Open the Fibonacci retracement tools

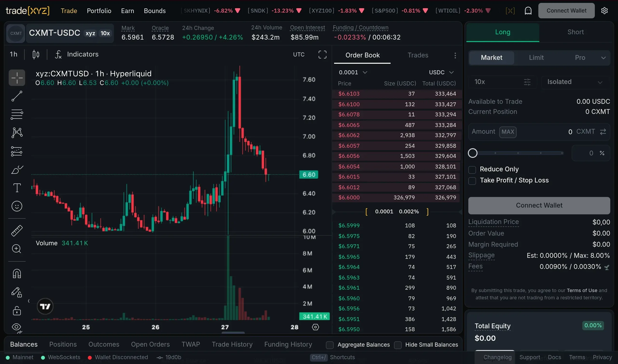(17, 114)
